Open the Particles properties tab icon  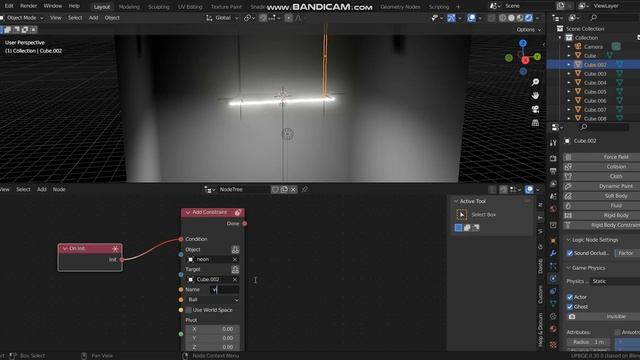(553, 266)
